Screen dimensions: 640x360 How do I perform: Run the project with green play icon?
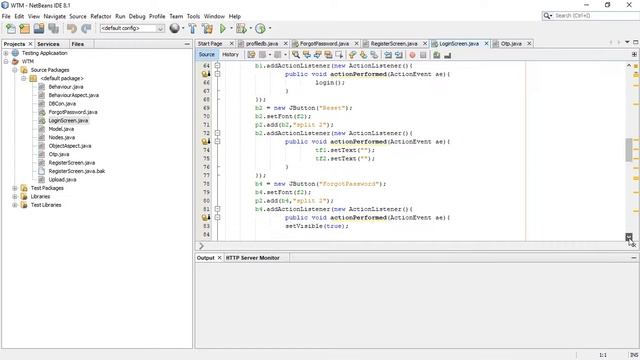[x=223, y=29]
